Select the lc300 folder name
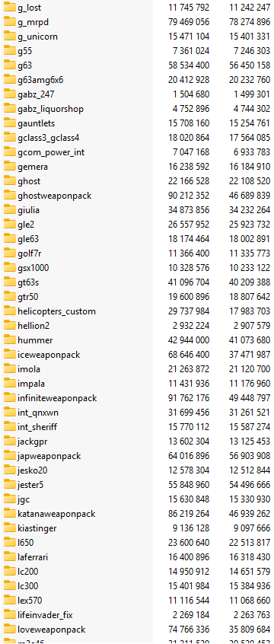The image size is (274, 644). pyautogui.click(x=28, y=585)
